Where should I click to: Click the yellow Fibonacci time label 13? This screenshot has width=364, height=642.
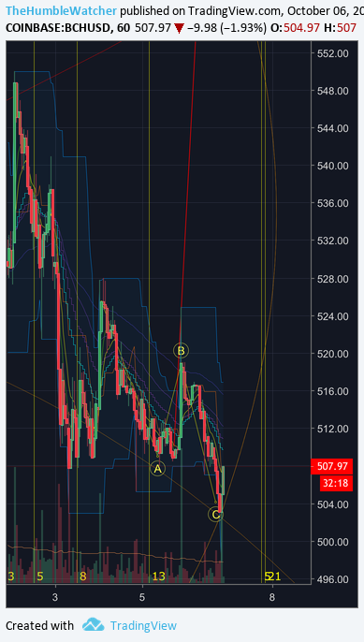(158, 576)
